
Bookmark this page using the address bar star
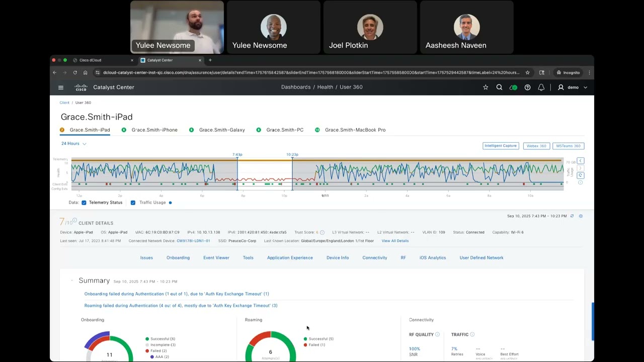tap(527, 72)
